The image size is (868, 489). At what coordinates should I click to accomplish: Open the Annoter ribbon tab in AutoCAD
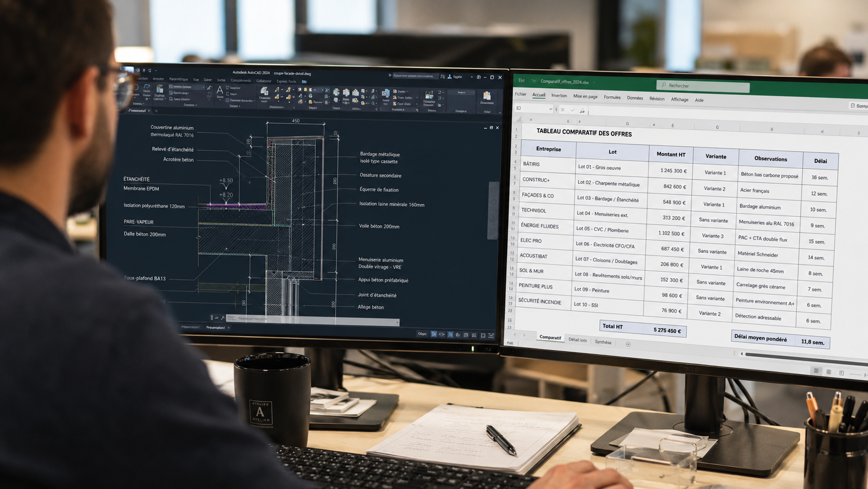[158, 79]
